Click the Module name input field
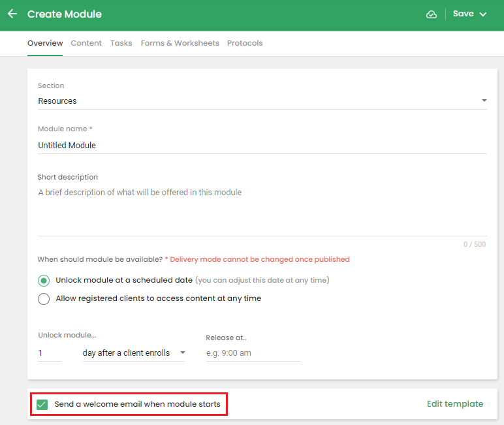The image size is (504, 425). (262, 146)
